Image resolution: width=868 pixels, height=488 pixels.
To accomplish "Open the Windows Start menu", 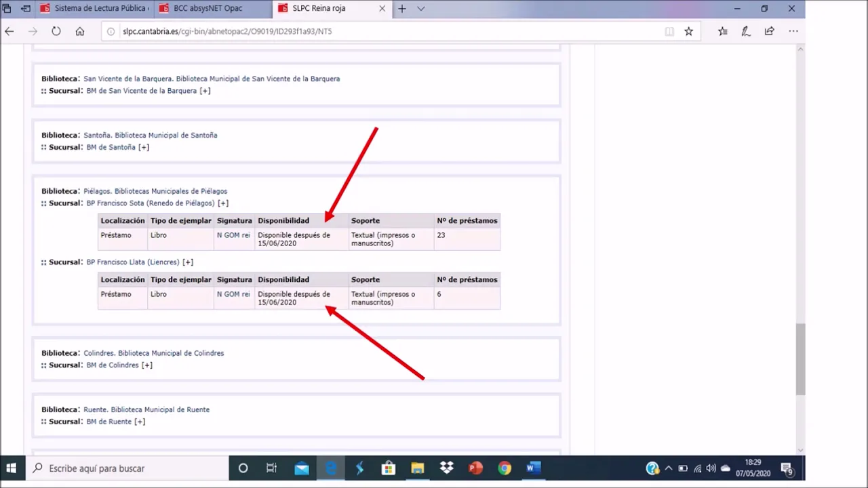I will (11, 468).
